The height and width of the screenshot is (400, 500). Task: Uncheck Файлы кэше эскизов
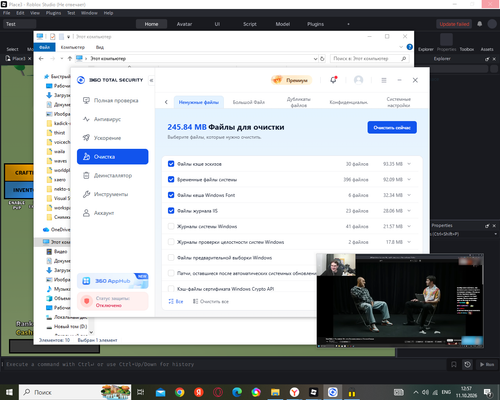pos(171,164)
